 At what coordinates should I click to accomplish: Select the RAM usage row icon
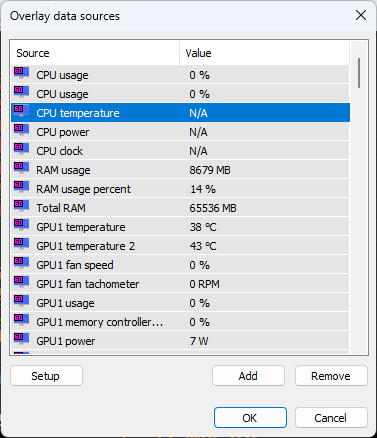click(x=21, y=168)
